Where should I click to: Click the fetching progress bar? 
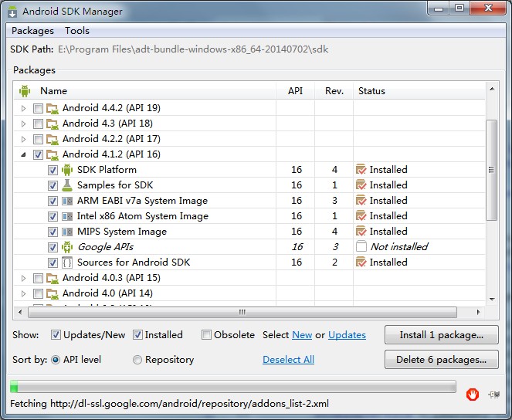(x=232, y=386)
